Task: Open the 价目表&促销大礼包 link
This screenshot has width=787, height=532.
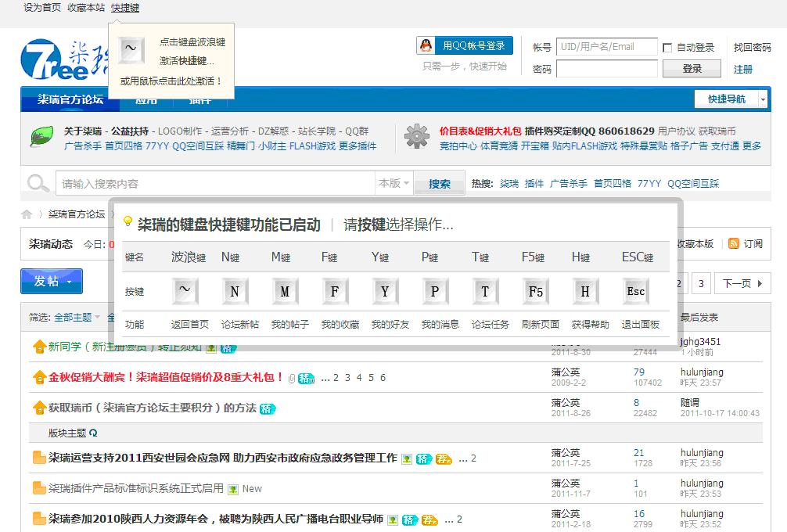Action: [x=480, y=131]
